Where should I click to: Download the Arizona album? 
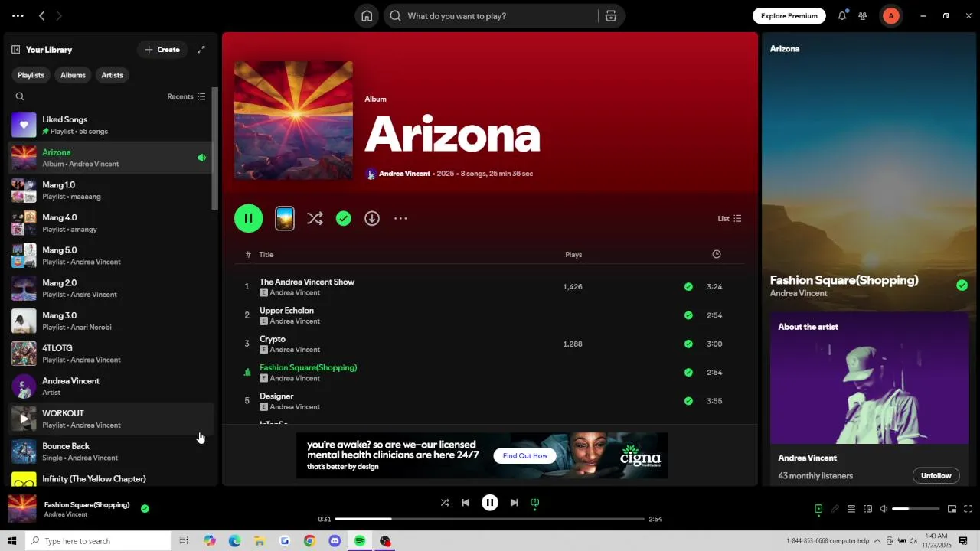click(372, 218)
